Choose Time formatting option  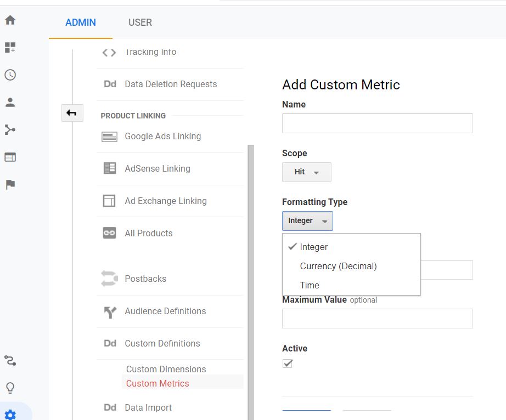coord(351,285)
